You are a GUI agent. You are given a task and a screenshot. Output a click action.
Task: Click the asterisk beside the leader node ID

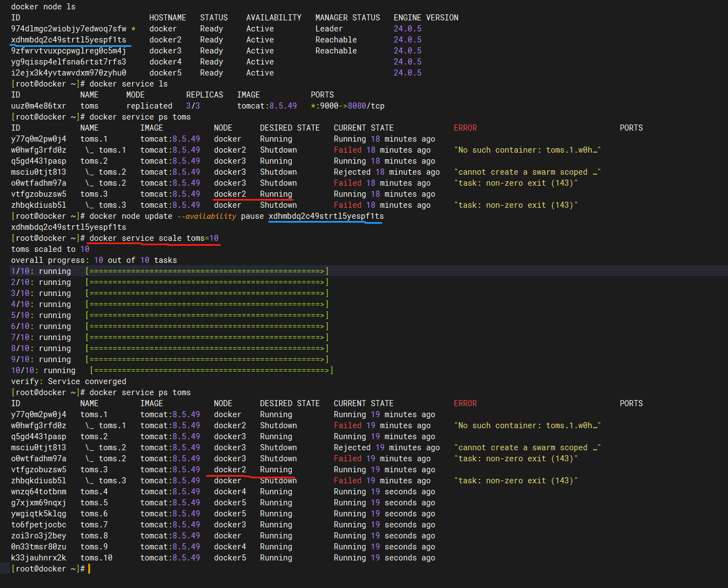(133, 29)
